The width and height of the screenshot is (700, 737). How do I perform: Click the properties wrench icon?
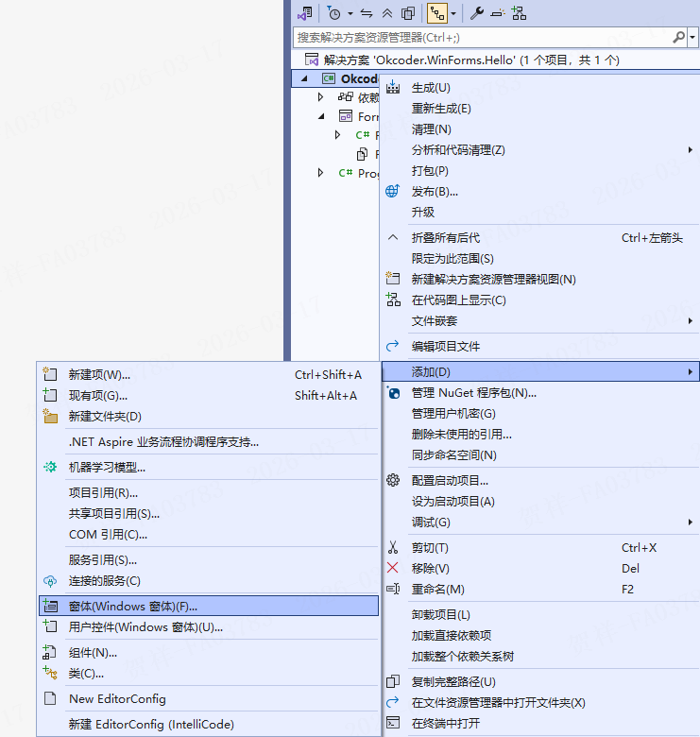(477, 13)
